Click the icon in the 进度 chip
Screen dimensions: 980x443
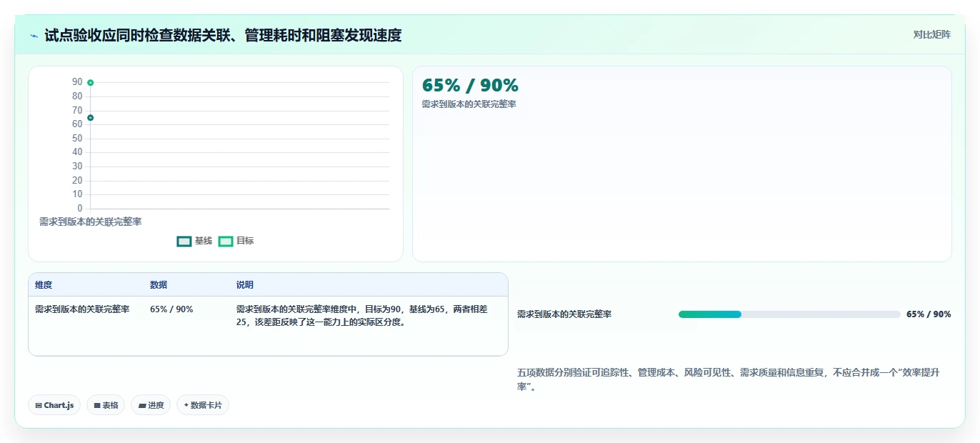click(142, 405)
